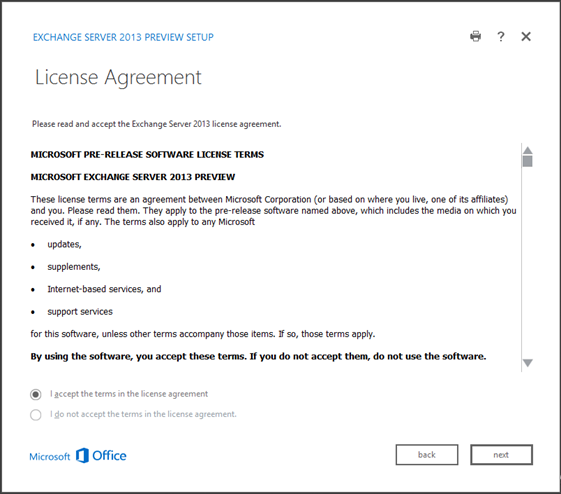Continue setup with the next button
The height and width of the screenshot is (494, 561).
coord(501,455)
